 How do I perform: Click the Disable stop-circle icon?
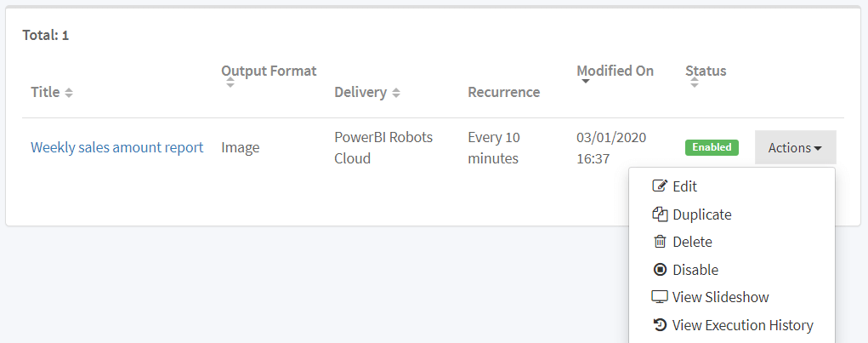point(660,270)
